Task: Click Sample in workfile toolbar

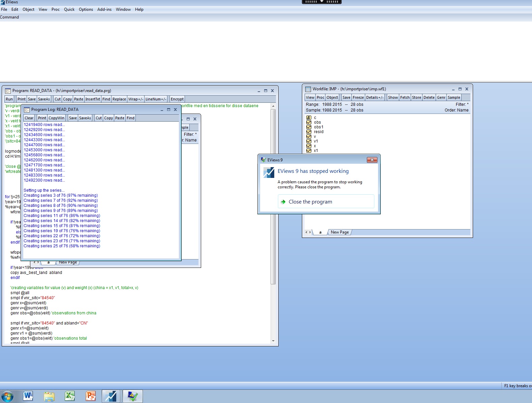Action: (454, 97)
